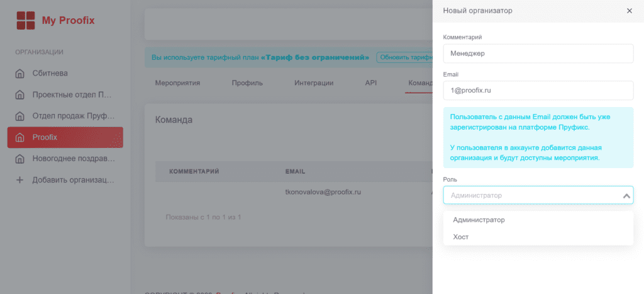Image resolution: width=644 pixels, height=294 pixels.
Task: Click the My Proofix title link
Action: click(x=68, y=21)
